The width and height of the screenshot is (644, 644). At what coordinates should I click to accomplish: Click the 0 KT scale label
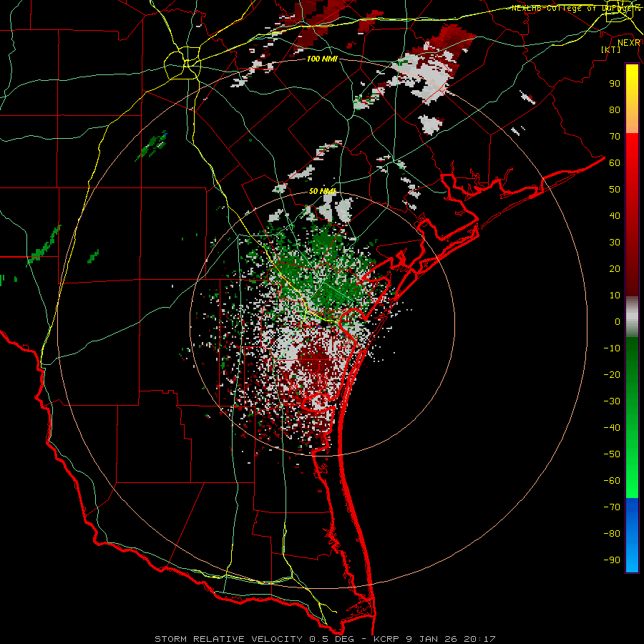pos(618,321)
